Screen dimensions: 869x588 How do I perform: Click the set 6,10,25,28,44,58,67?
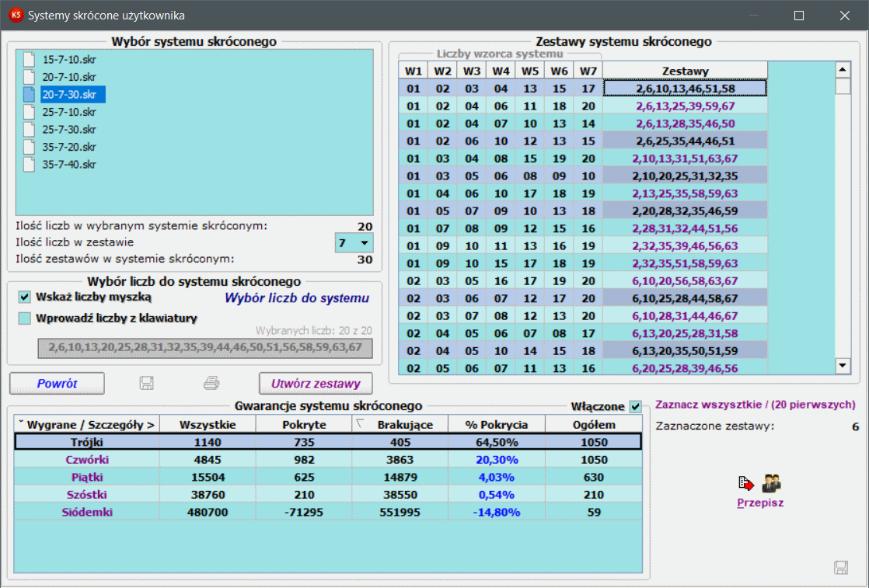pyautogui.click(x=685, y=298)
